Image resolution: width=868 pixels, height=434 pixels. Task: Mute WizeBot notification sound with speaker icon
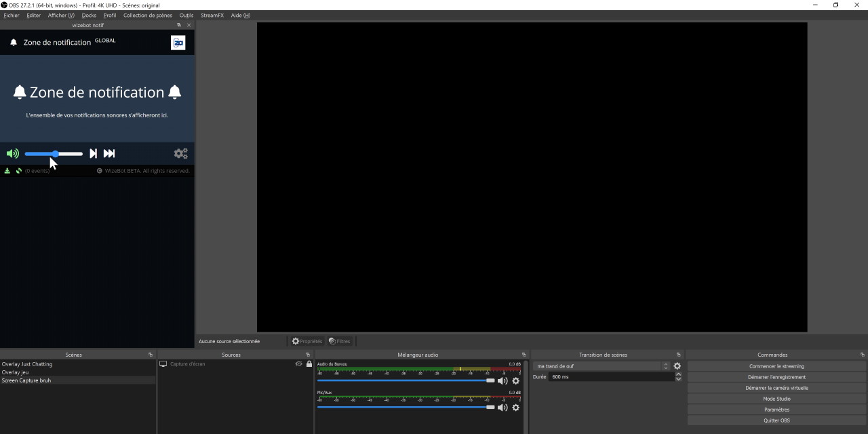click(13, 154)
